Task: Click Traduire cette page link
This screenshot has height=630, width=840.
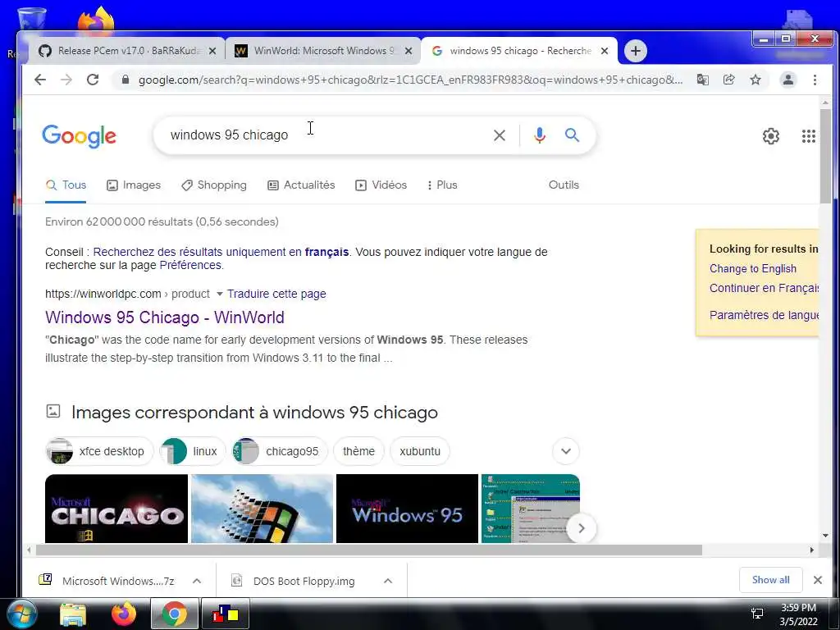Action: pyautogui.click(x=276, y=294)
